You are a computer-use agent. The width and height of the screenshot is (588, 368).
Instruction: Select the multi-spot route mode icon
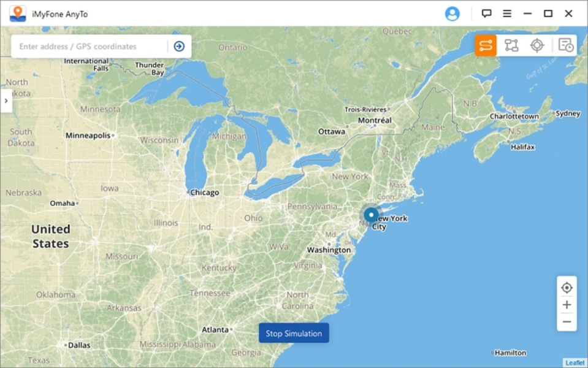click(x=511, y=45)
